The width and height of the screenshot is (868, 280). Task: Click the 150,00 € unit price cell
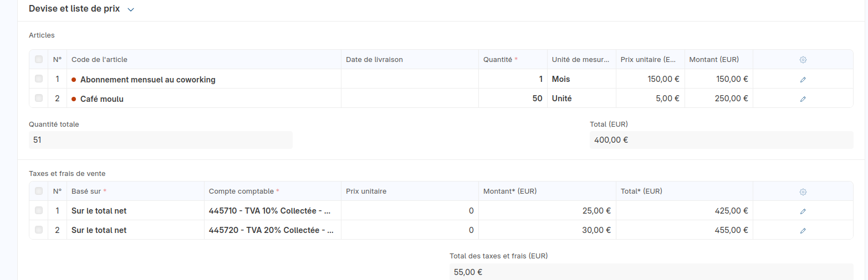tap(650, 79)
